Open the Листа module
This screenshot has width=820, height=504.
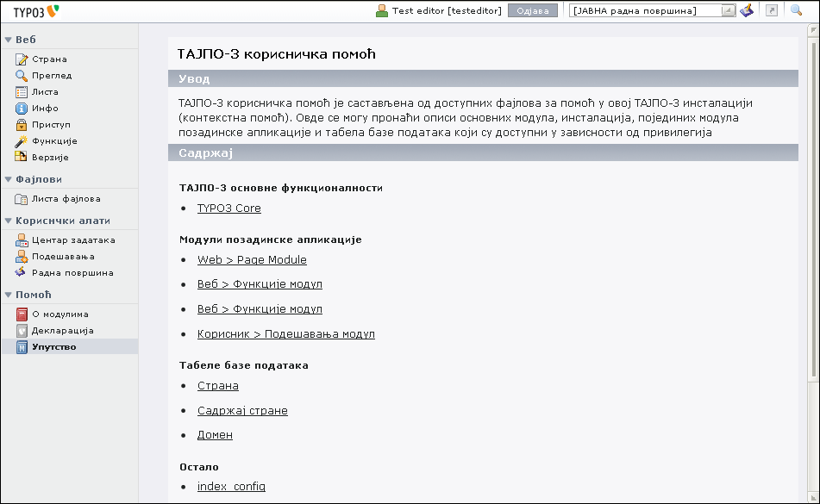(45, 92)
